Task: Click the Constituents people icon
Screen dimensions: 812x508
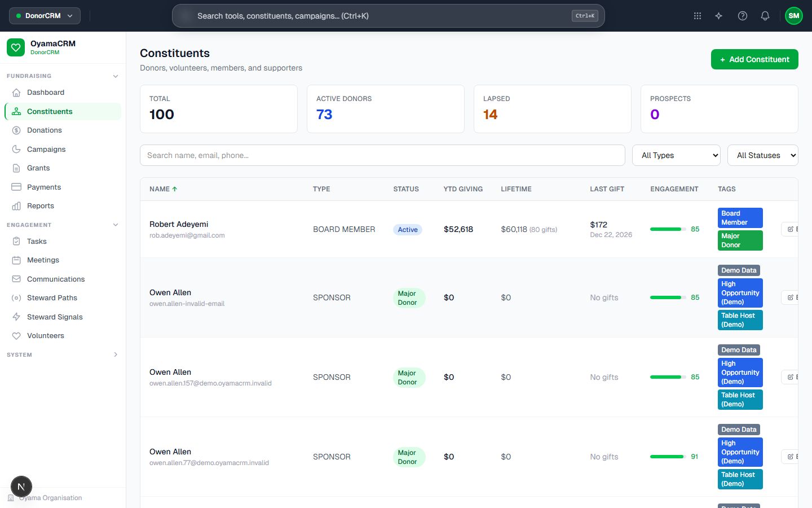Action: (16, 112)
